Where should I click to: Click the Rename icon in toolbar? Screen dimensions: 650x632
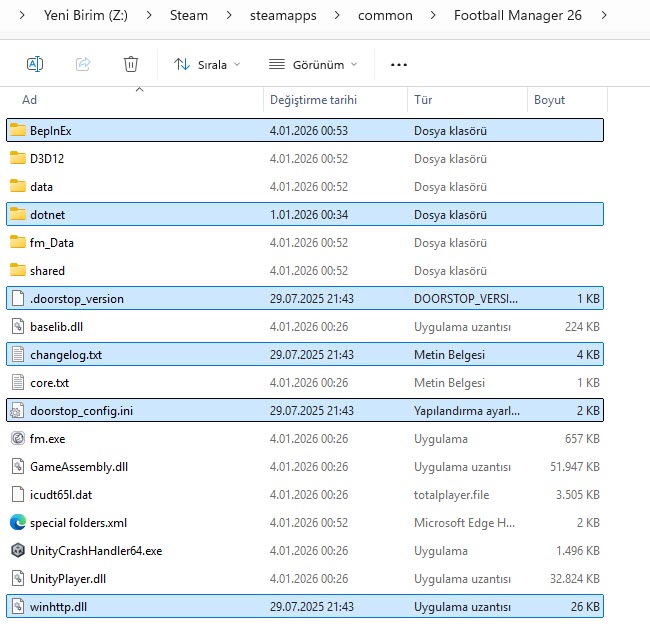coord(35,64)
